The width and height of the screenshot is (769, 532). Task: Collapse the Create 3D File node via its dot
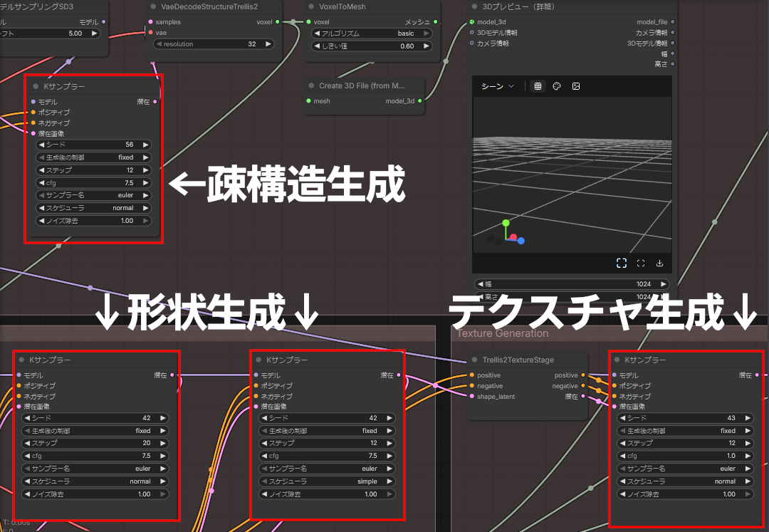(x=311, y=85)
